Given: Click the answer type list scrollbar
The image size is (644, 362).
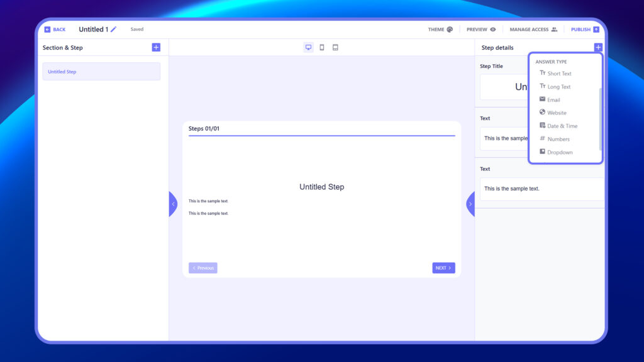Looking at the screenshot, I should (600, 119).
